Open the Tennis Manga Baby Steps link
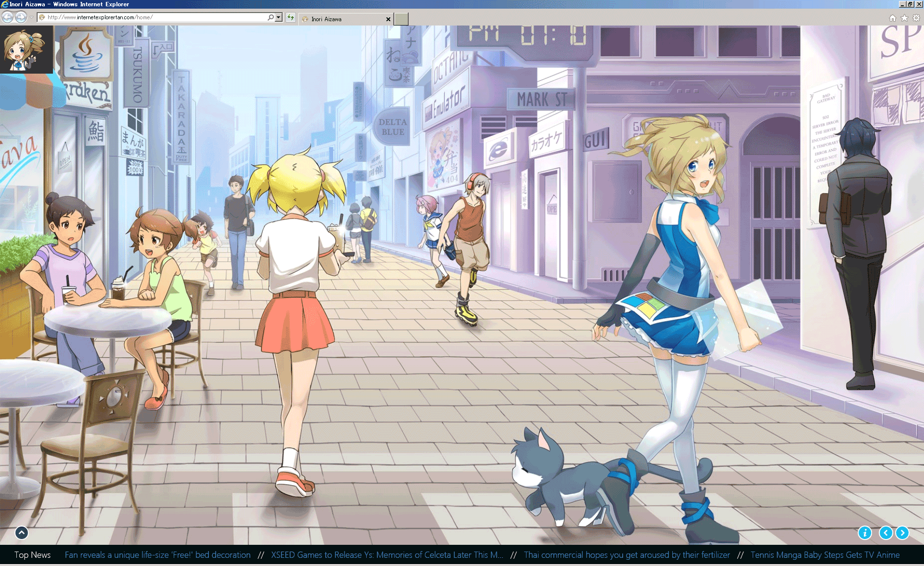Viewport: 924px width, 566px height. 825,555
